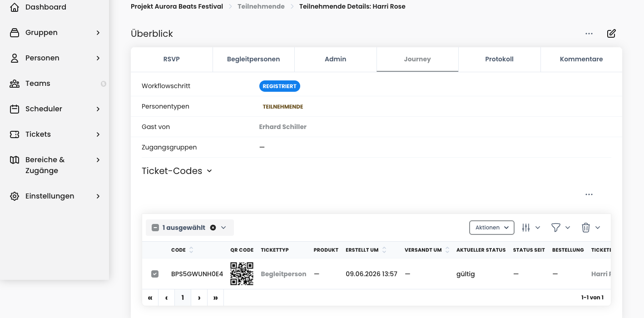Screen dimensions: 644x318
Task: Click the gültig status cell
Action: [466, 274]
